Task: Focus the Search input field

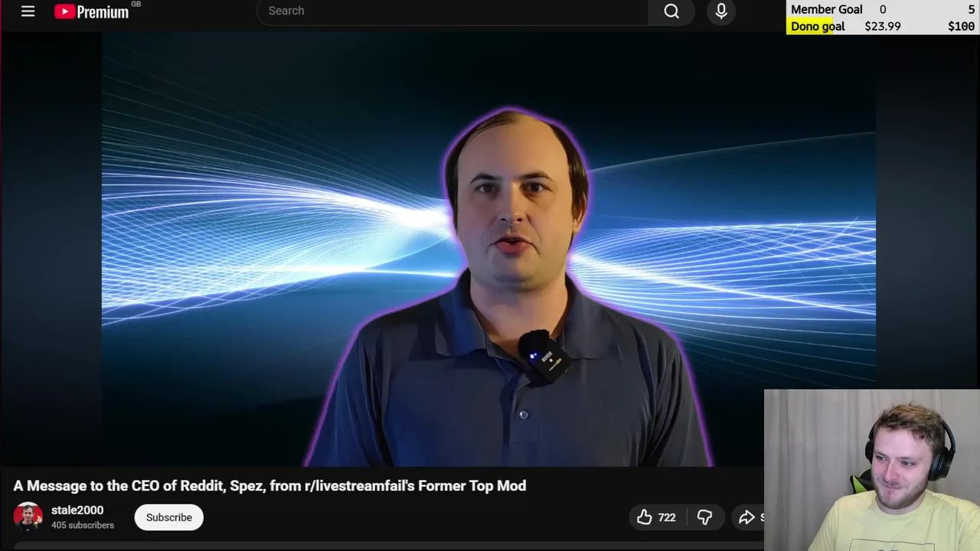Action: click(x=452, y=11)
